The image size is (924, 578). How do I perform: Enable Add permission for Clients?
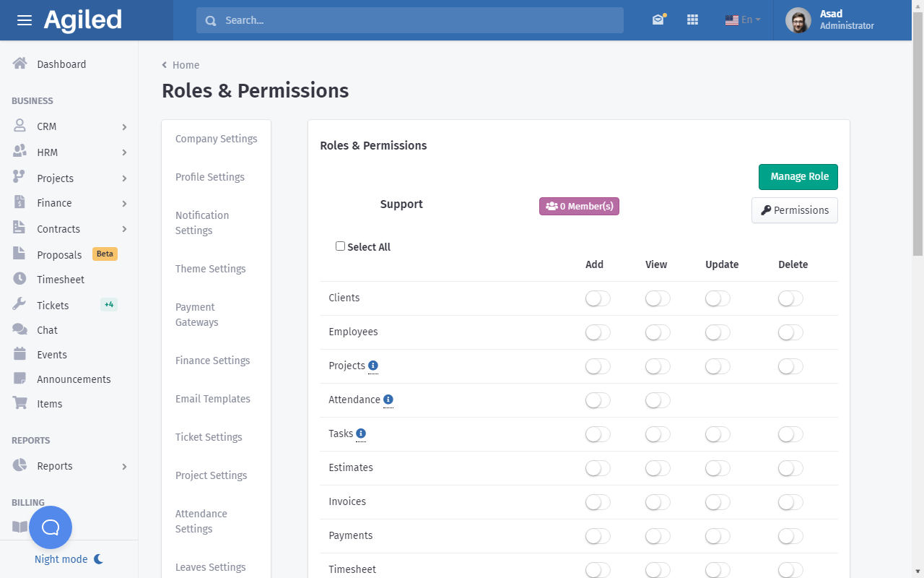coord(598,298)
